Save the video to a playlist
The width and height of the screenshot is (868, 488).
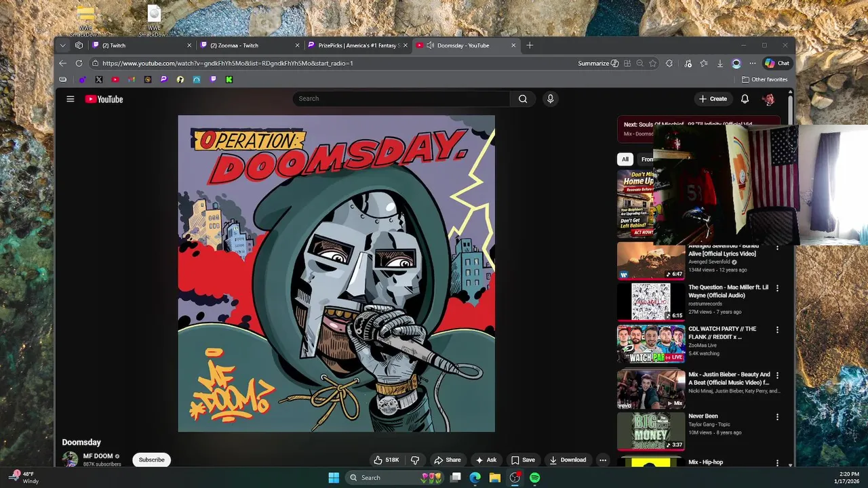(523, 460)
